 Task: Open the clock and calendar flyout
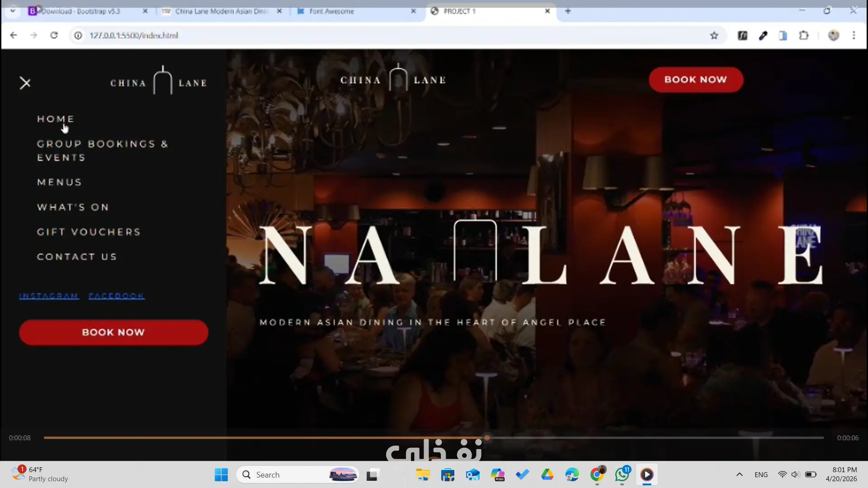[841, 474]
